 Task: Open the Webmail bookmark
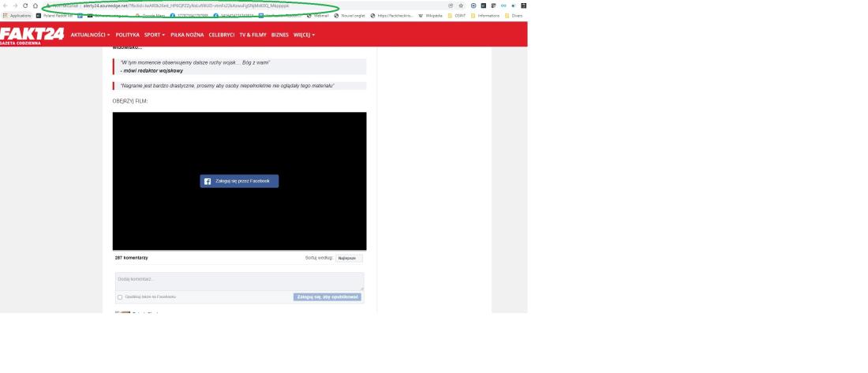pyautogui.click(x=318, y=16)
